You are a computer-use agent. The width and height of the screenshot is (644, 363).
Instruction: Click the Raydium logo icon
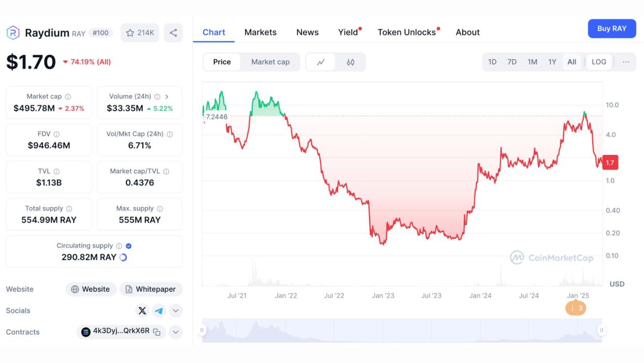(x=13, y=33)
